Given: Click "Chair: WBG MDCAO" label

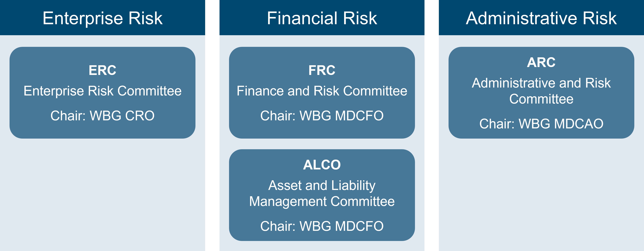Looking at the screenshot, I should [x=541, y=124].
